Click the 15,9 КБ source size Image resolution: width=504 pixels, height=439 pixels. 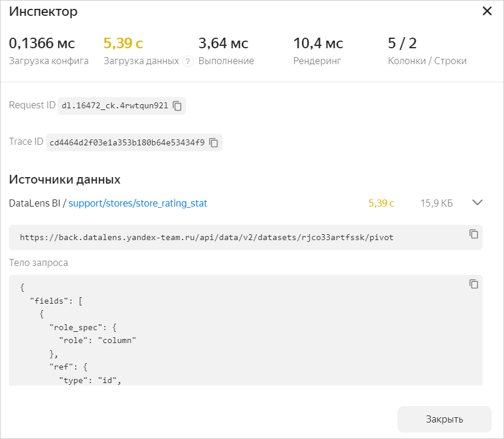click(x=436, y=203)
